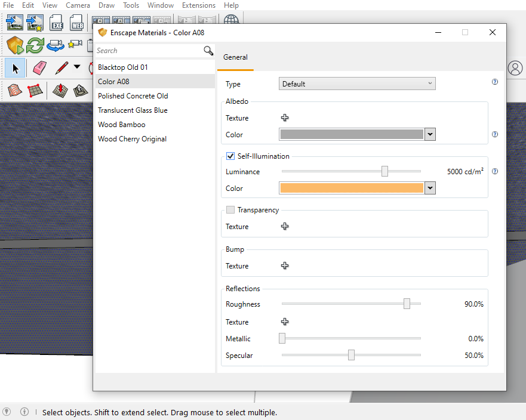Screen dimensions: 526x420
Task: Select the pink Eraser tool
Action: tap(39, 67)
